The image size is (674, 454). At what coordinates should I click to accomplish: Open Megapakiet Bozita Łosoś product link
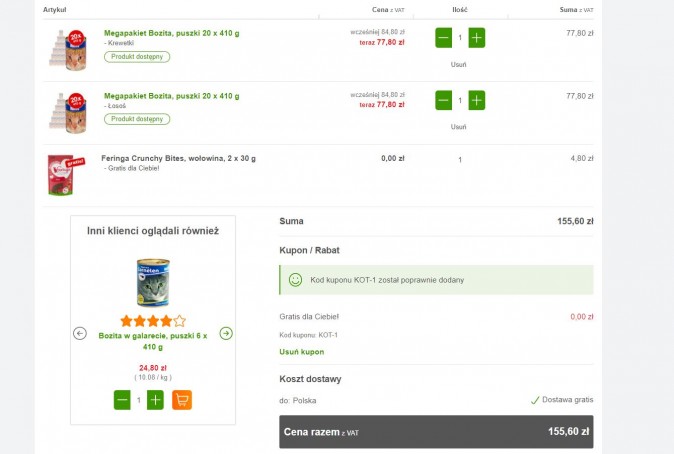point(171,96)
